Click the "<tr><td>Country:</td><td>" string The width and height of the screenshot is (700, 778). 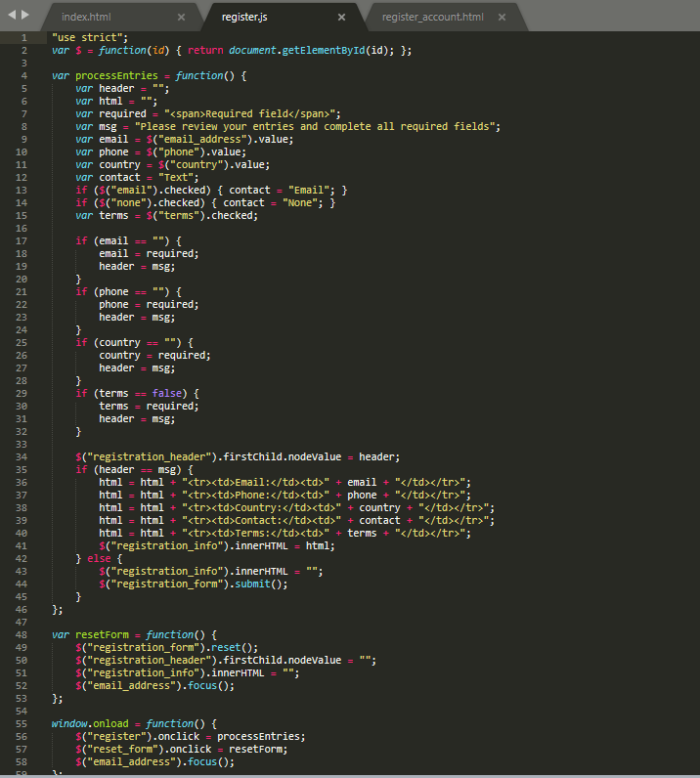(x=262, y=508)
